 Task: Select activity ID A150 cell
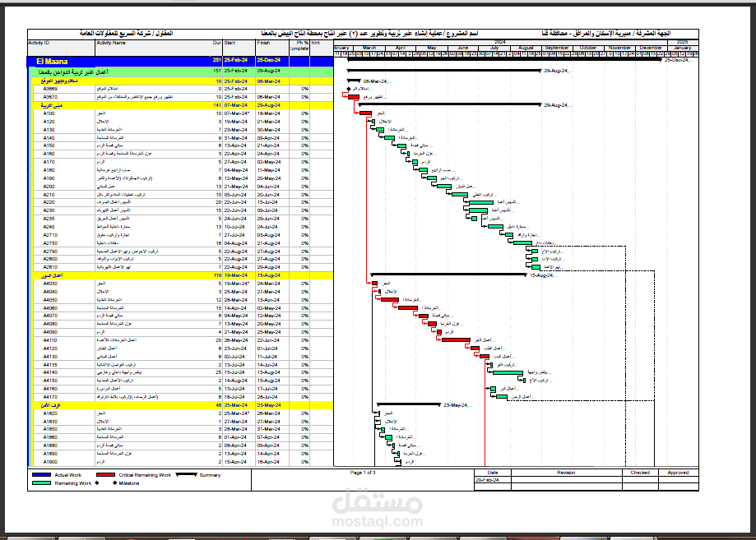(49, 145)
